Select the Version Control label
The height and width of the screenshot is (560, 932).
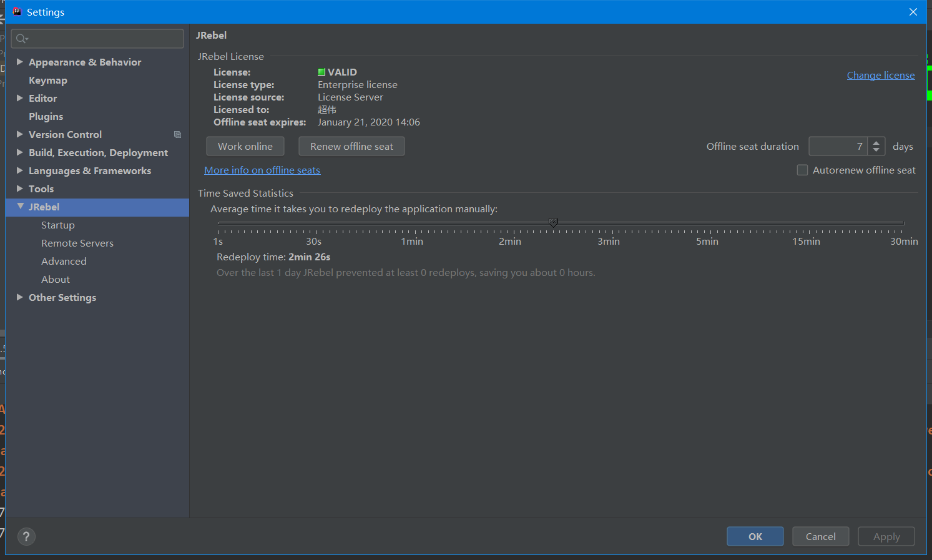pyautogui.click(x=65, y=134)
